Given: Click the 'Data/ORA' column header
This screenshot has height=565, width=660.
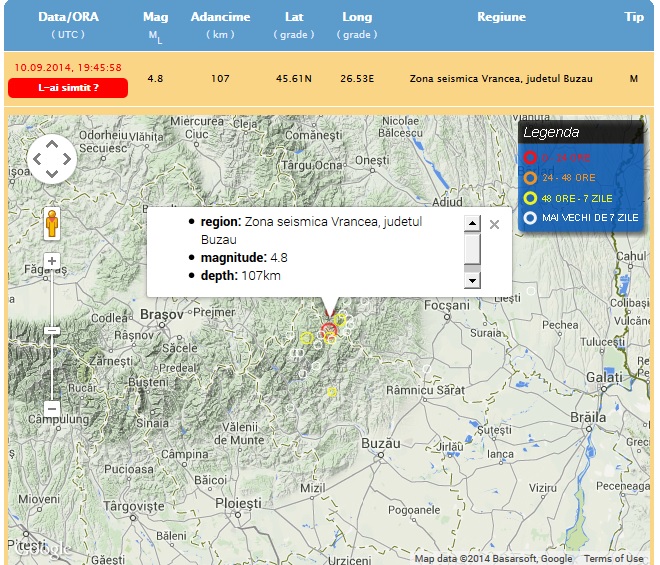Looking at the screenshot, I should [69, 17].
